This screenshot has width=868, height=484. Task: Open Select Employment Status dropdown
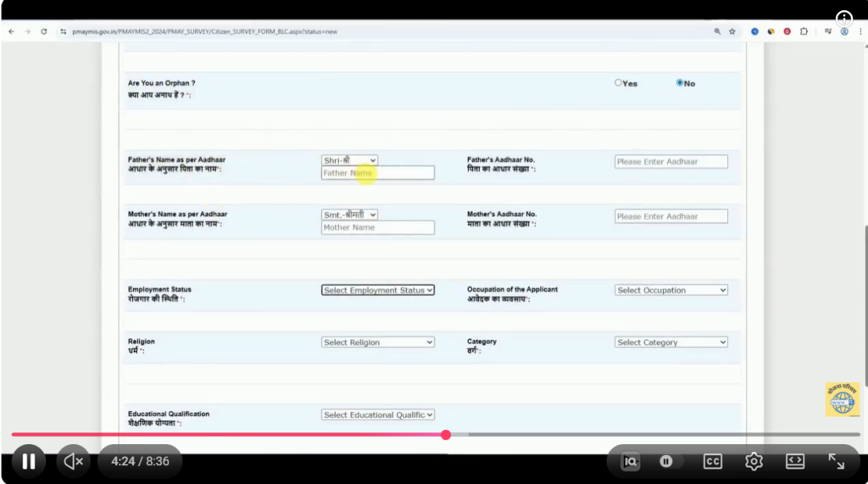coord(377,290)
